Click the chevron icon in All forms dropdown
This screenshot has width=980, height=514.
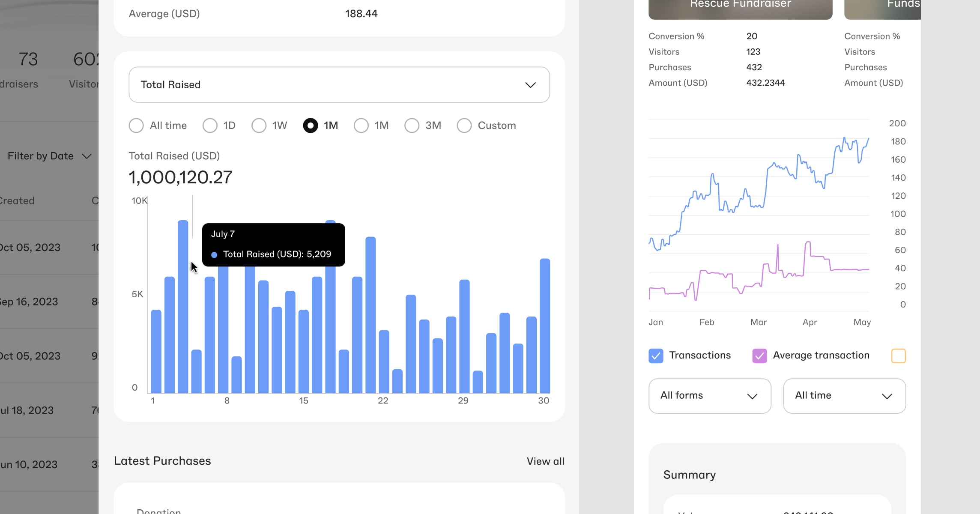pos(752,396)
